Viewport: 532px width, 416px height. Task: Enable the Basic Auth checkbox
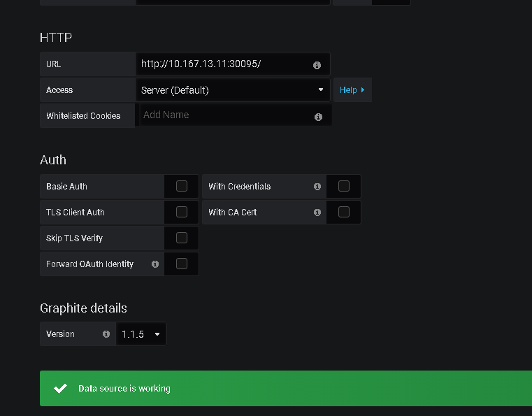tap(182, 186)
